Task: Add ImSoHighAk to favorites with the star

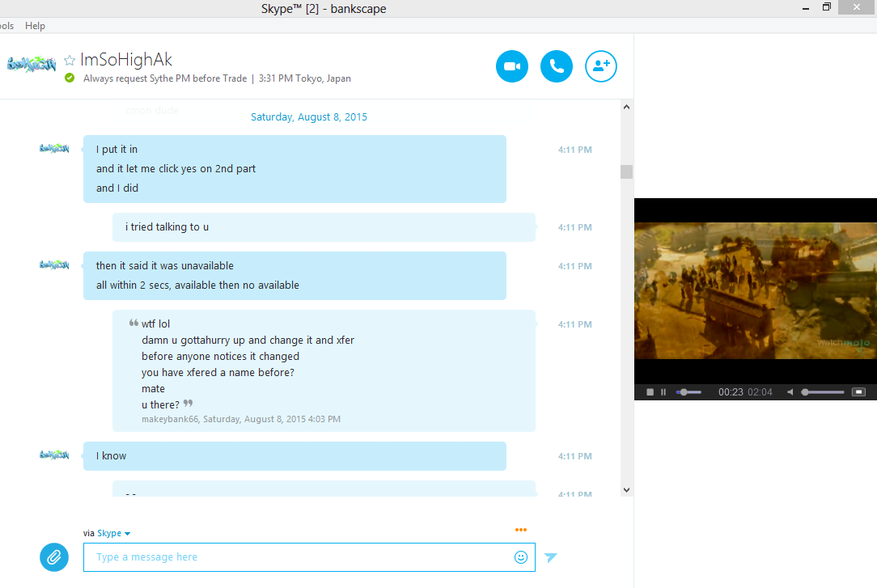Action: pyautogui.click(x=70, y=60)
